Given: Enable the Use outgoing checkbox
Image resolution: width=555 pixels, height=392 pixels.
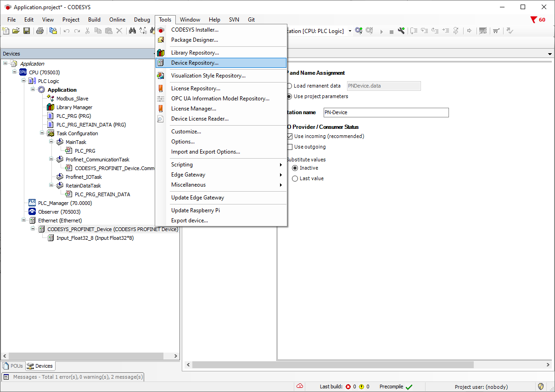Looking at the screenshot, I should click(290, 147).
